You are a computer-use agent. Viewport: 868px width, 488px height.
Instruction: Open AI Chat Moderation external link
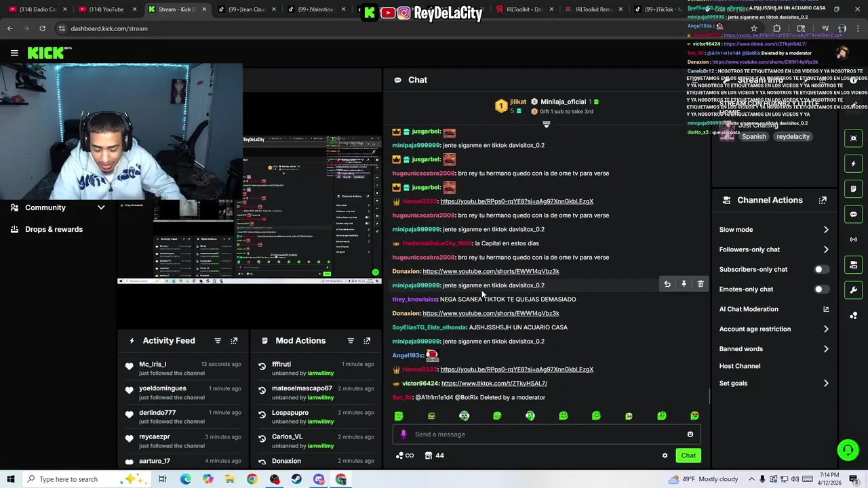(826, 309)
